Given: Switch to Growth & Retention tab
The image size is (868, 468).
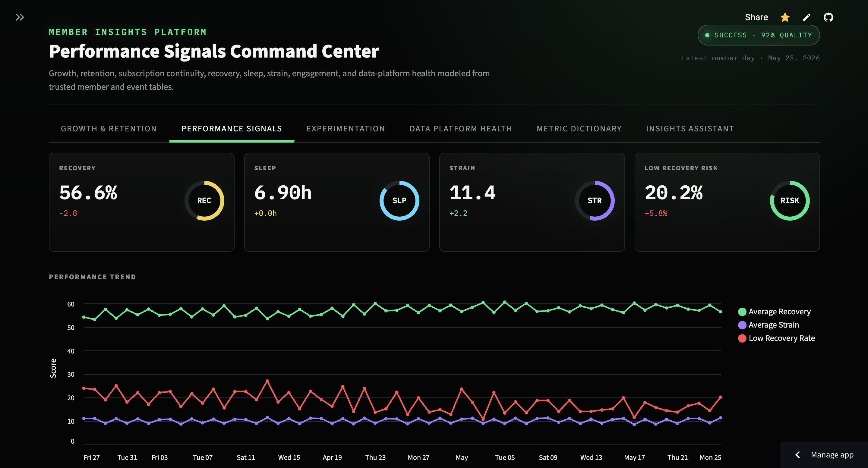Looking at the screenshot, I should click(109, 129).
